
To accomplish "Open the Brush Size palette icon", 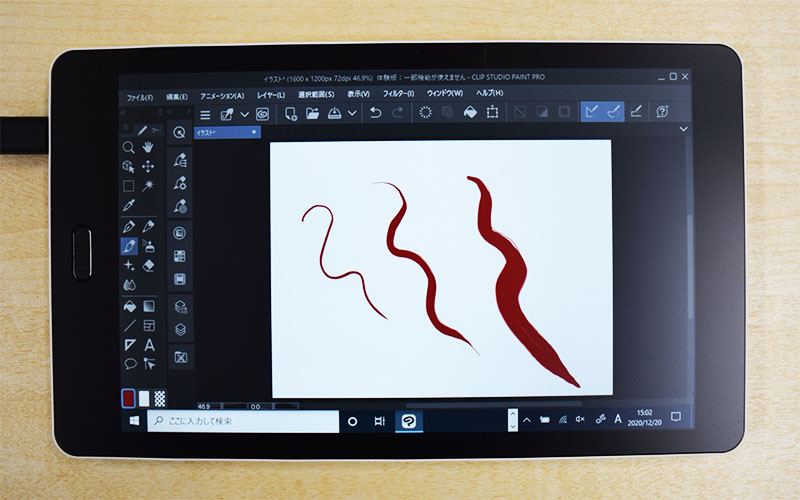I will 180,206.
